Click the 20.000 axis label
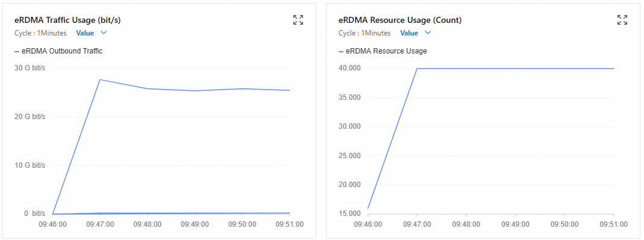Image resolution: width=644 pixels, height=240 pixels. (x=350, y=185)
